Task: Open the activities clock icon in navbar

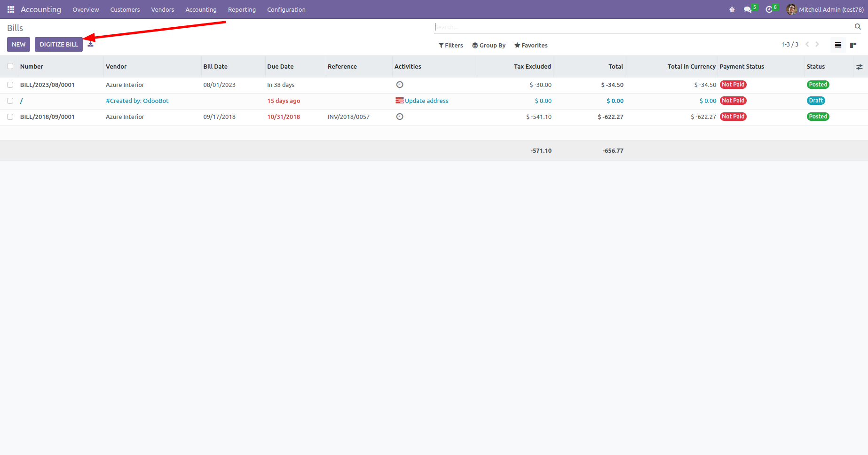Action: [x=769, y=9]
